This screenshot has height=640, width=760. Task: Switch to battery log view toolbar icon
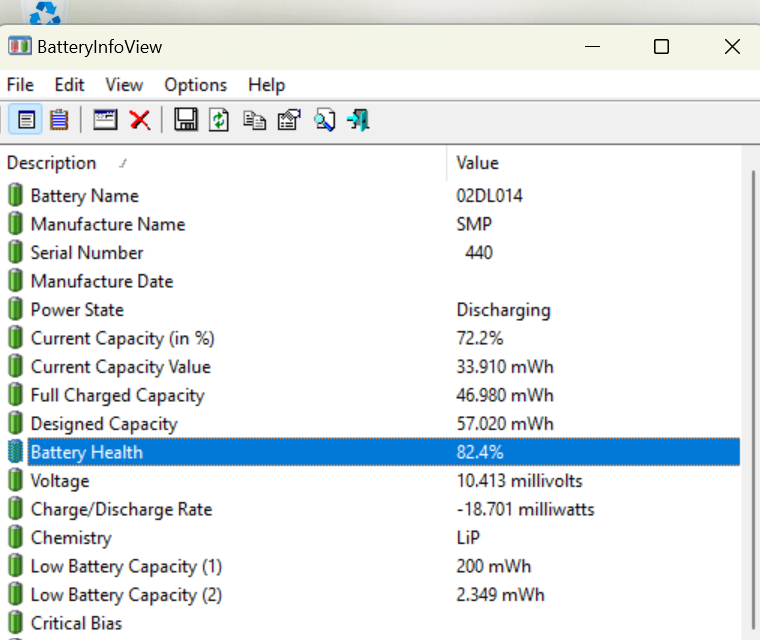click(x=59, y=119)
